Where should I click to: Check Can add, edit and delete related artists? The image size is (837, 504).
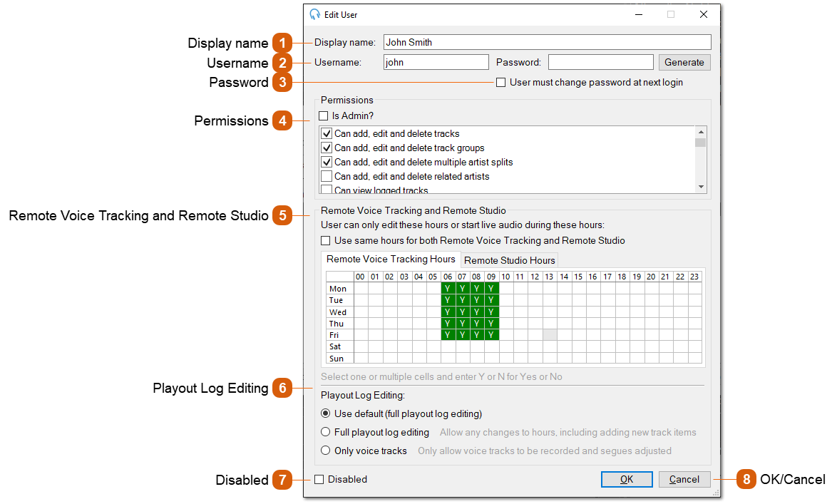tap(327, 176)
